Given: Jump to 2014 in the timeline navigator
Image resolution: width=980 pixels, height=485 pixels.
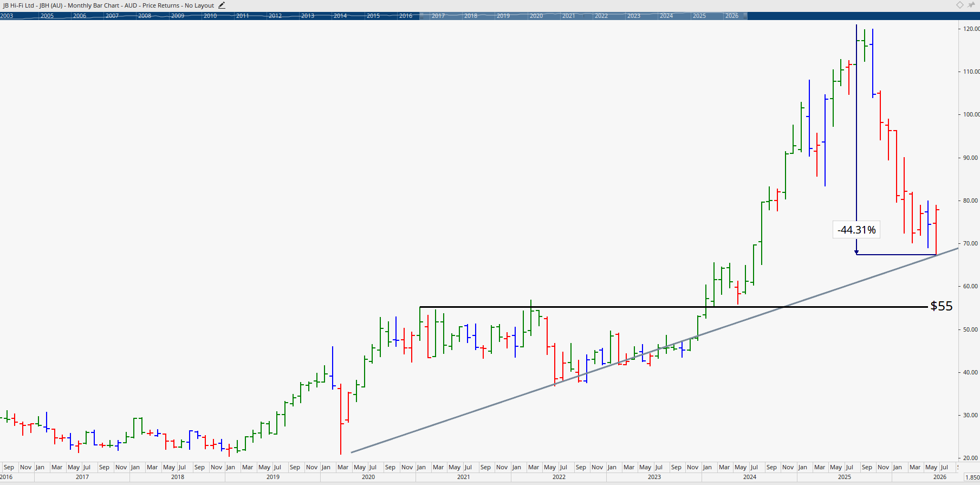Looking at the screenshot, I should (x=340, y=16).
